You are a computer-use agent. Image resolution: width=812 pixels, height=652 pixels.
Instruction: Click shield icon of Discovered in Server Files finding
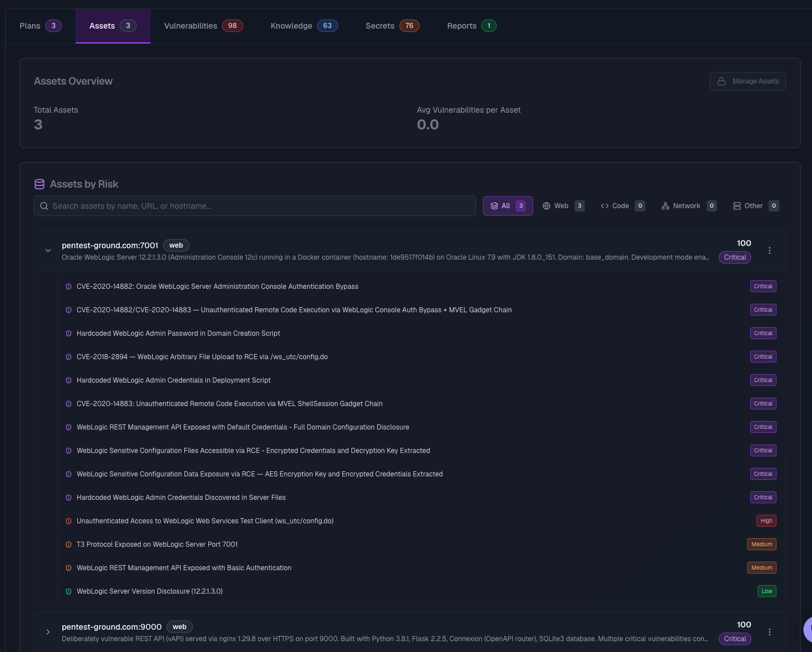coord(69,498)
